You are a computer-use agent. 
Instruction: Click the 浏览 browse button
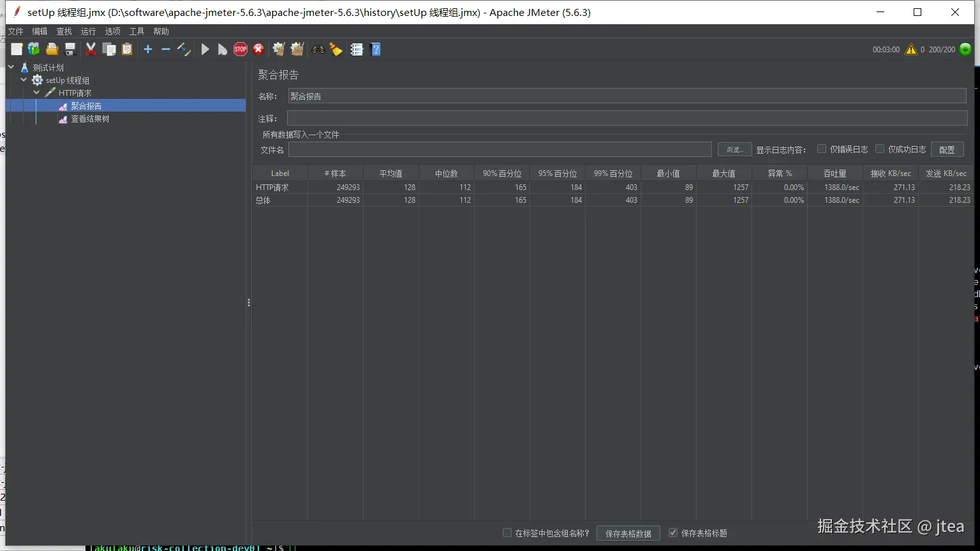coord(734,149)
